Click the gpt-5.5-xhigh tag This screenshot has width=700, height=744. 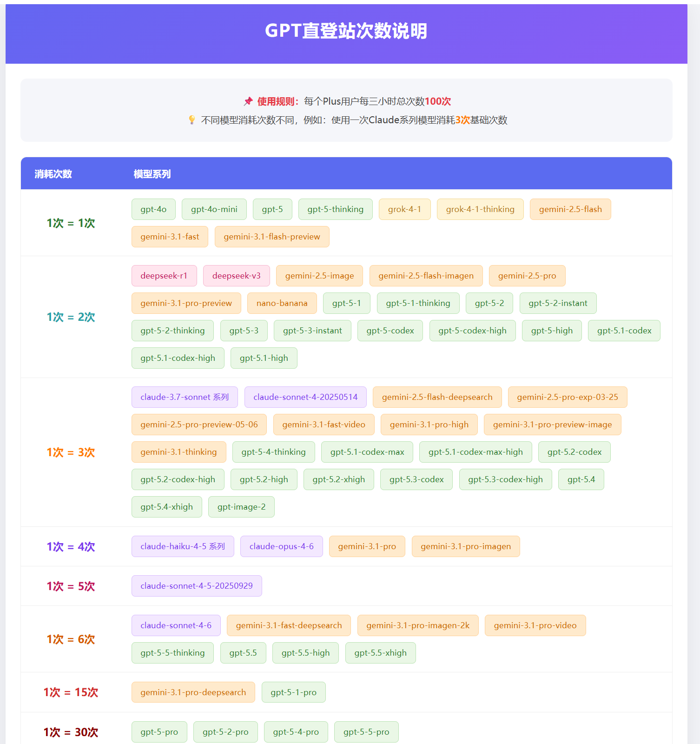381,653
